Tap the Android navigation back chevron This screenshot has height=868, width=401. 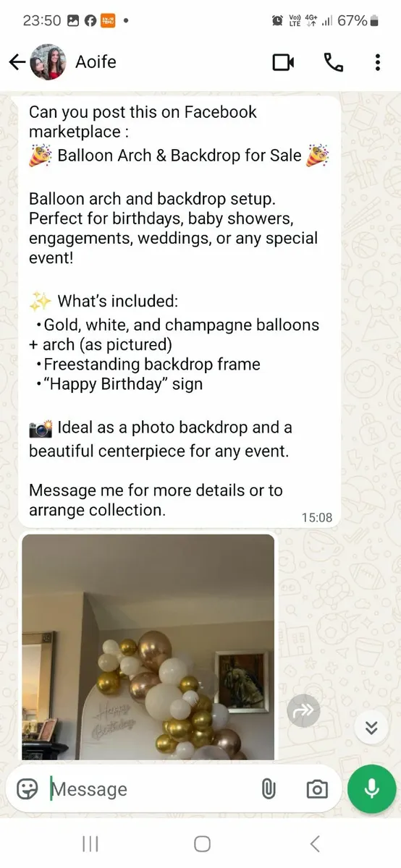click(x=314, y=843)
